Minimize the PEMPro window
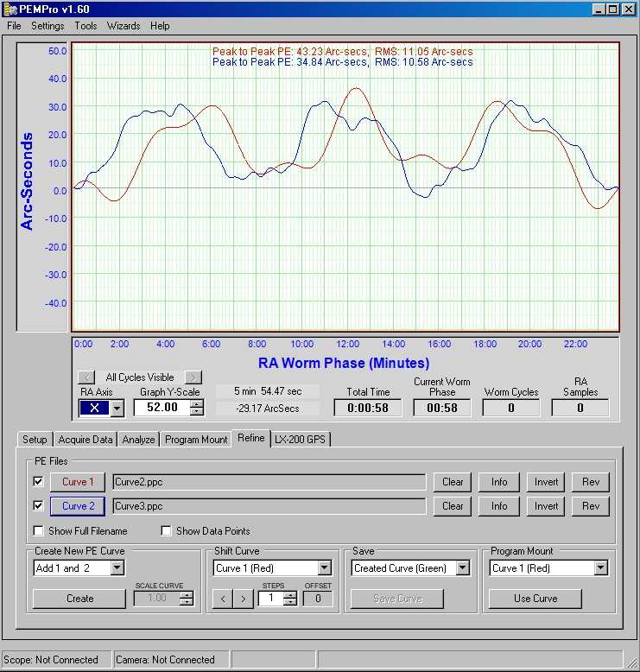 click(599, 9)
